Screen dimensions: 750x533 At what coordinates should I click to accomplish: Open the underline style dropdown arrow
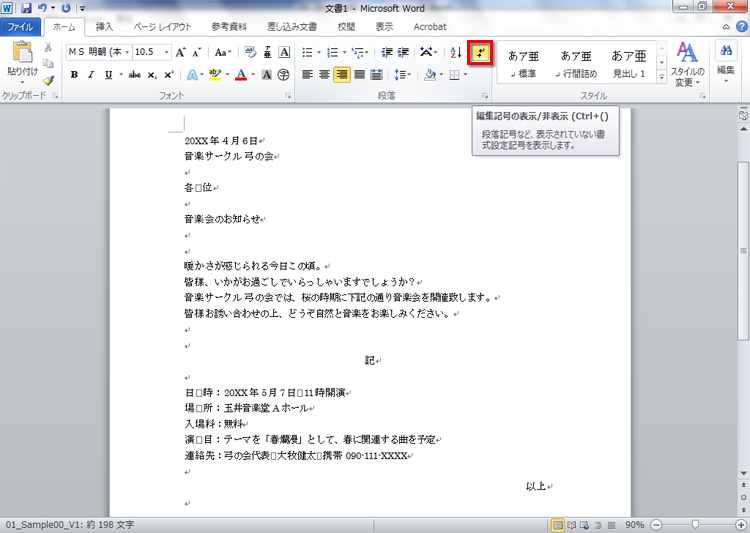coord(121,75)
